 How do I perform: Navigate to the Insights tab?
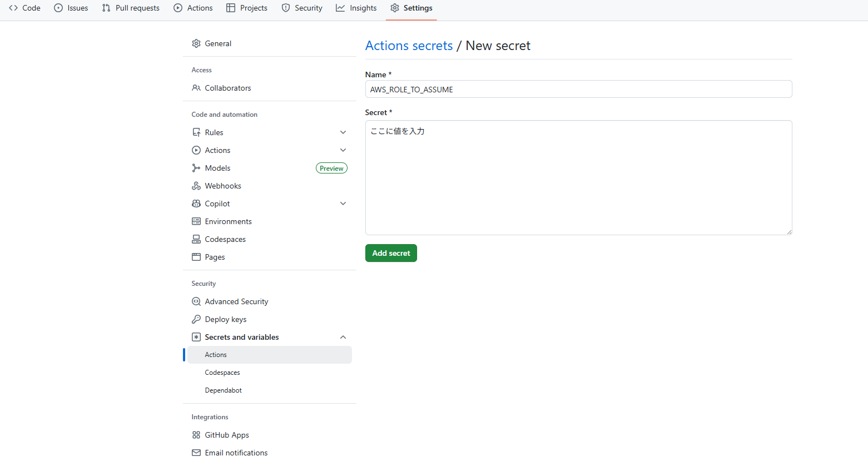[356, 8]
